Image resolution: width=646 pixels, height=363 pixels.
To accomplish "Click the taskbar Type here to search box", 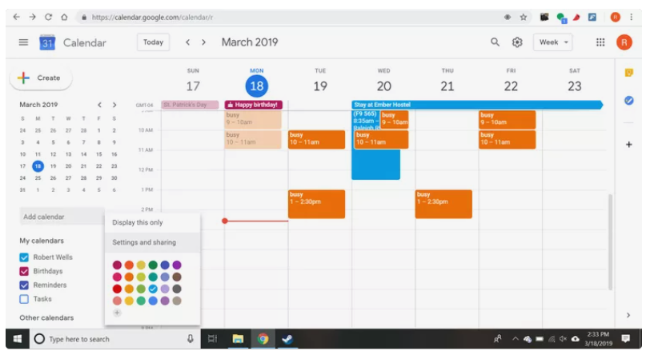I will pos(115,339).
